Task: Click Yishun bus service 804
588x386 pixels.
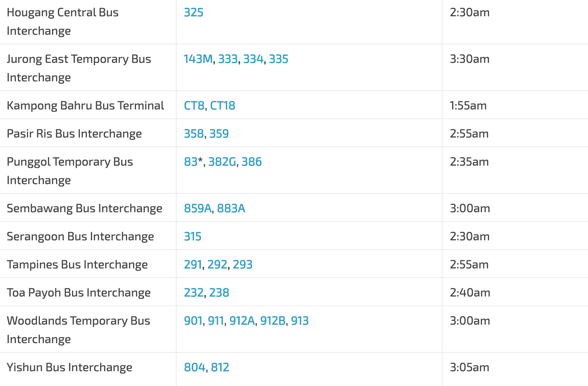Action: click(x=194, y=368)
